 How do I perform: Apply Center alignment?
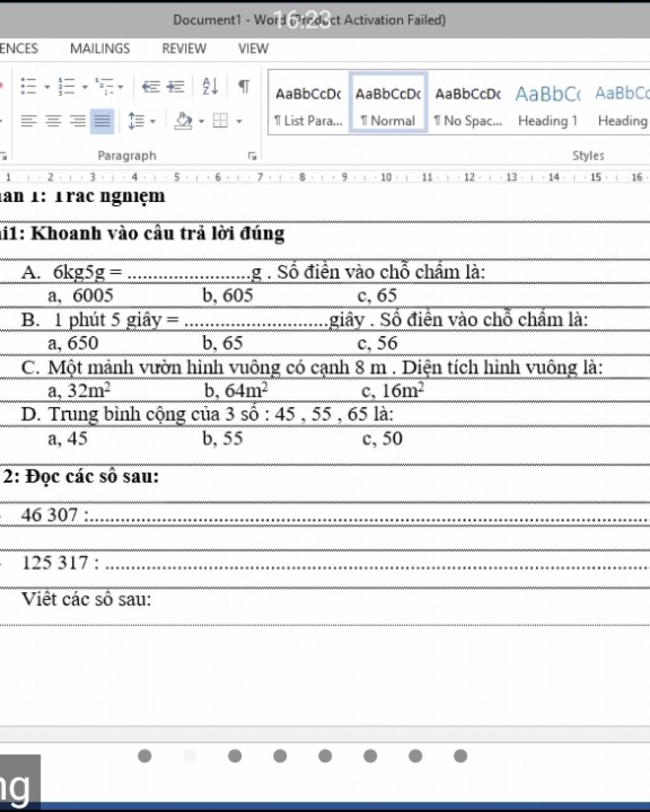click(53, 121)
